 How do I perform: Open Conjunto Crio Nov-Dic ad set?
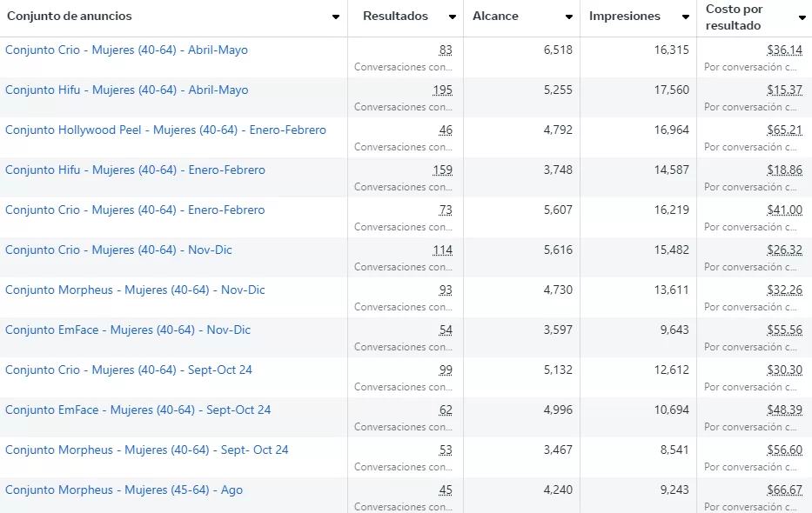click(118, 250)
